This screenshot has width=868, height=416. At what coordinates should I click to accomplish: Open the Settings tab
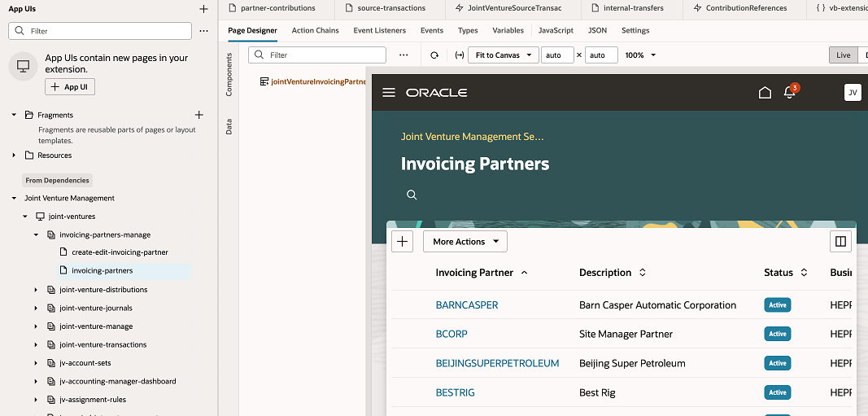point(635,30)
